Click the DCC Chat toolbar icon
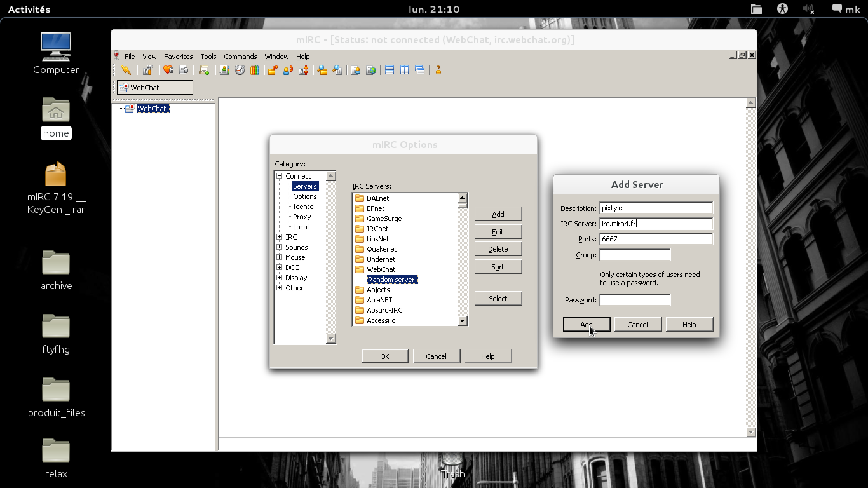Screen dimensions: 868x488 coord(288,70)
